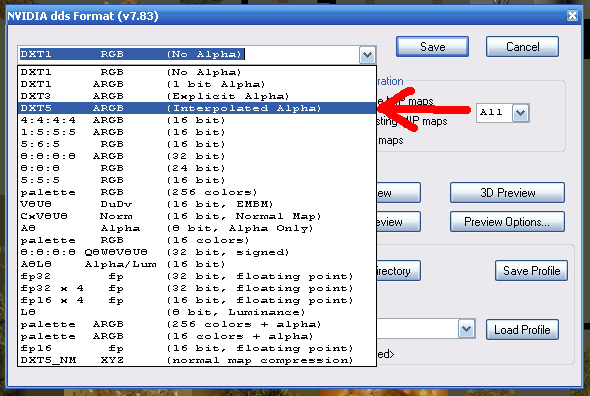Image resolution: width=590 pixels, height=396 pixels.
Task: Choose fp16 fp (16 bit, floating point)
Action: pyautogui.click(x=197, y=349)
